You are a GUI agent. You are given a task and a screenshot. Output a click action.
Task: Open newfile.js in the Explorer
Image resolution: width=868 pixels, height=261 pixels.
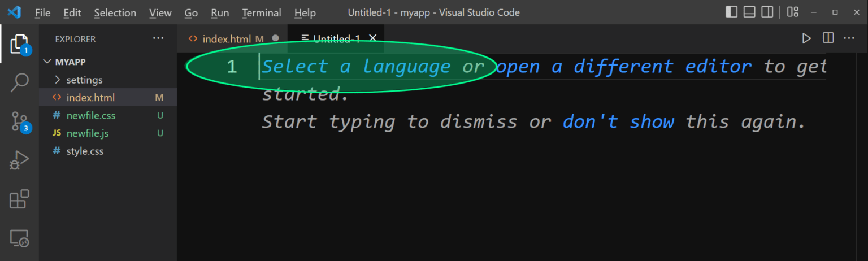(107, 133)
